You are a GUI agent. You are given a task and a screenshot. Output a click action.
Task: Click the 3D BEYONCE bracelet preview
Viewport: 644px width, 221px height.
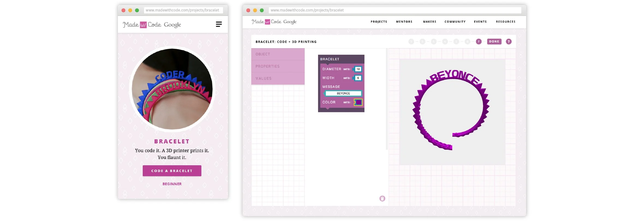[x=451, y=110]
